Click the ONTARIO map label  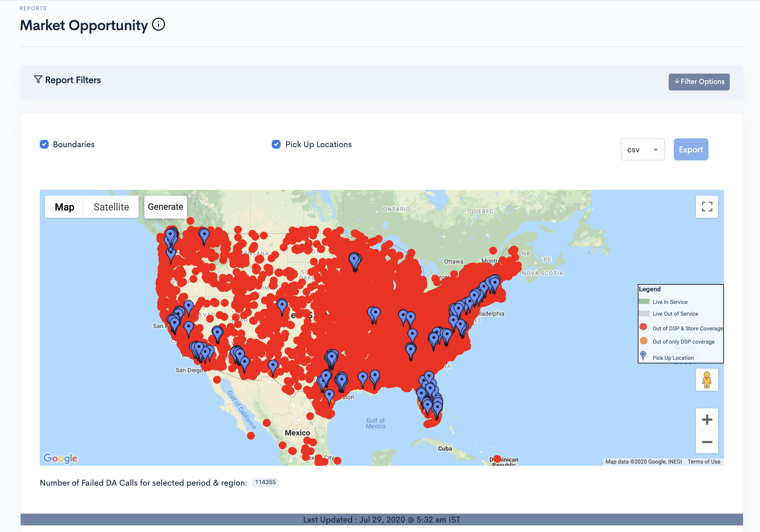(x=396, y=209)
